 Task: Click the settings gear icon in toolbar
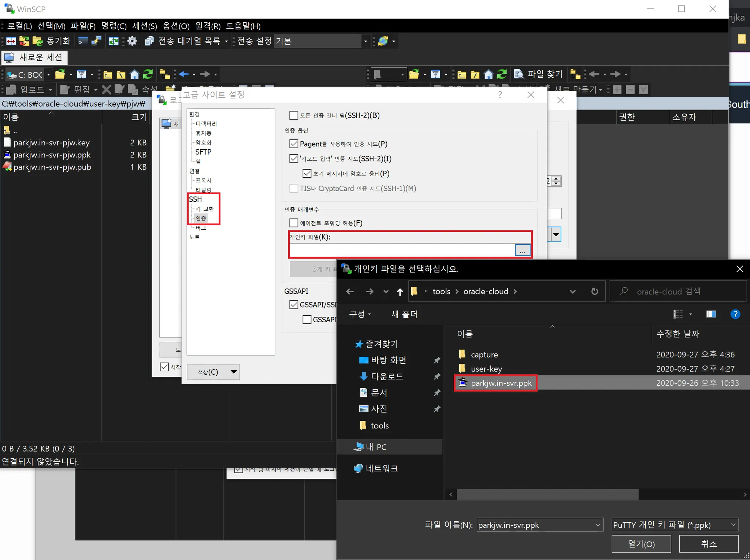132,41
